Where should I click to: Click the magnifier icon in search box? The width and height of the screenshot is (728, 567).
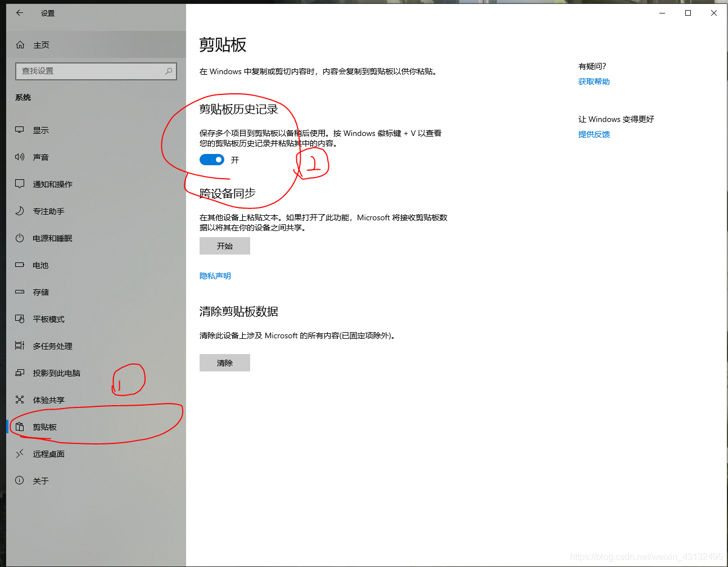tap(168, 71)
